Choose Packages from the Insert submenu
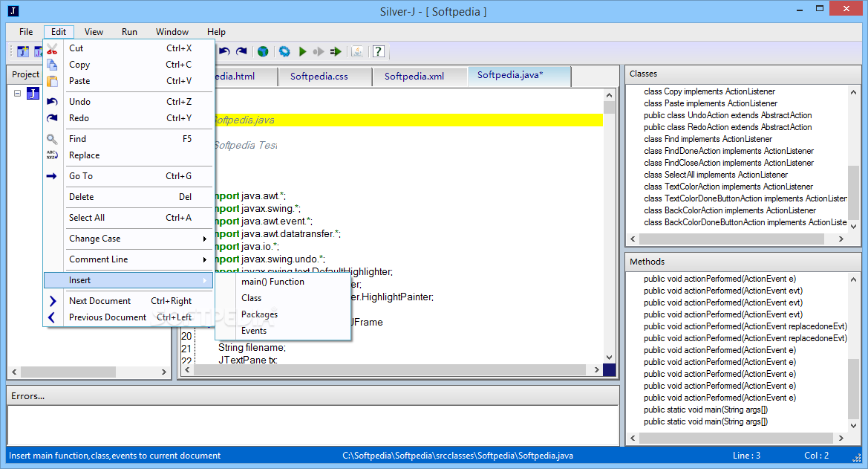This screenshot has width=868, height=469. (283, 314)
